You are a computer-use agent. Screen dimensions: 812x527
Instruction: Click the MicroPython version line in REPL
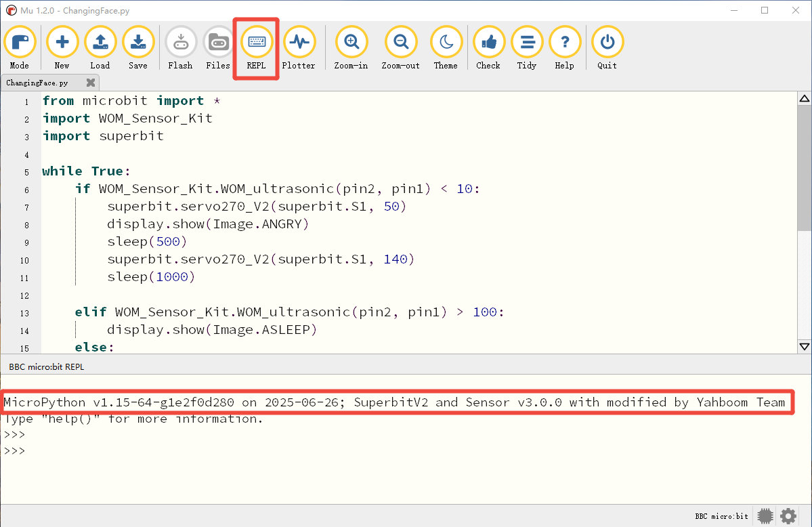[x=395, y=402]
